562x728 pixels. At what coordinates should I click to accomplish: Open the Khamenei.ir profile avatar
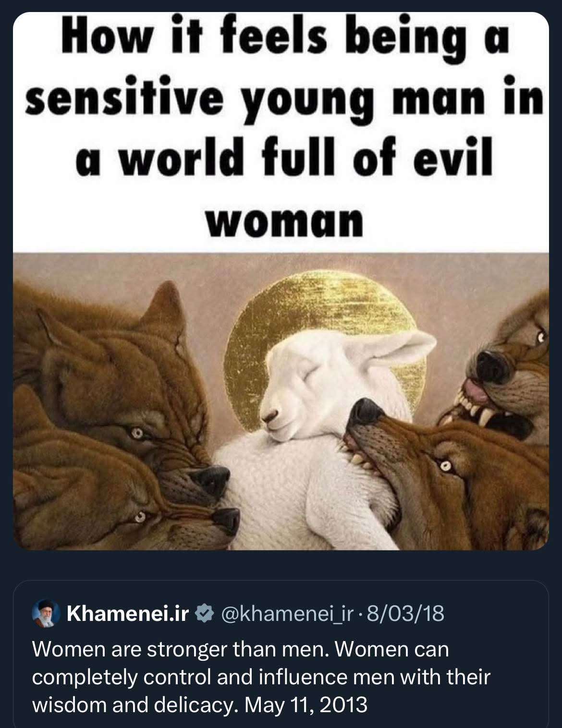(x=46, y=613)
